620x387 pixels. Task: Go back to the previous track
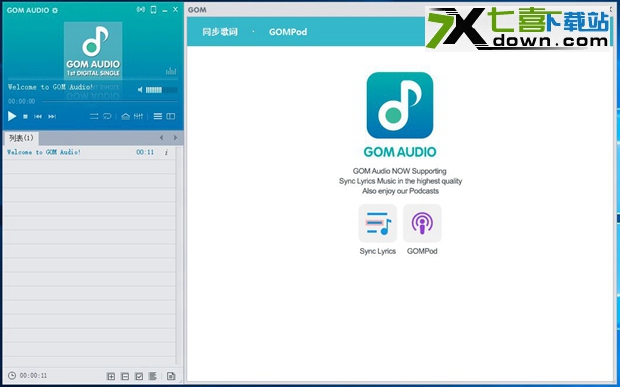click(38, 117)
